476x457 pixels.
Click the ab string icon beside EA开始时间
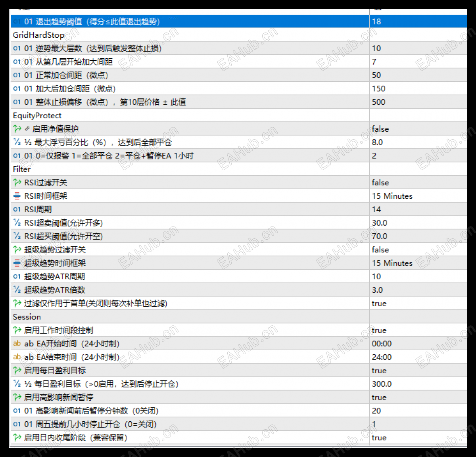17,344
